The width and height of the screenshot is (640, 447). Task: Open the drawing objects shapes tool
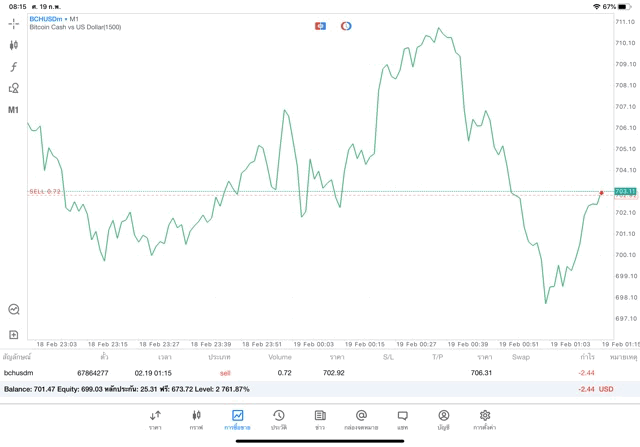tap(14, 88)
